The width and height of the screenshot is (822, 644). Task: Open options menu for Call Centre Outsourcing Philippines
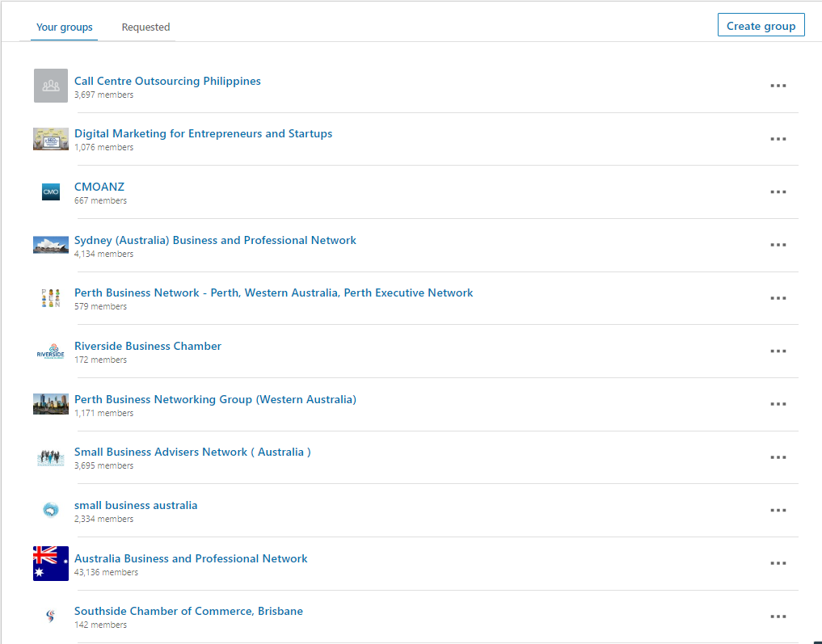tap(778, 86)
